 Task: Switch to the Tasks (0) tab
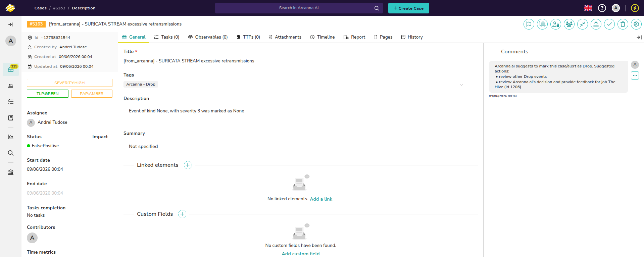166,37
